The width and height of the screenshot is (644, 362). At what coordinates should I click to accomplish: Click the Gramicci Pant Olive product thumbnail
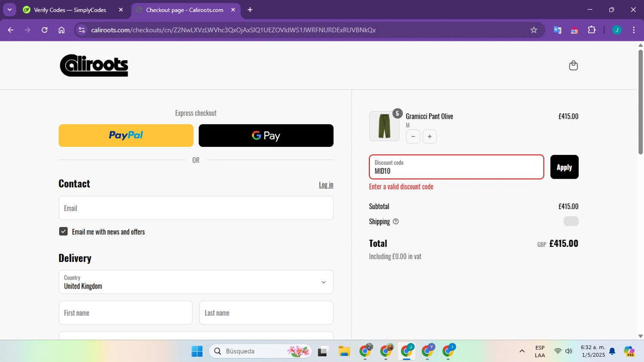tap(384, 126)
